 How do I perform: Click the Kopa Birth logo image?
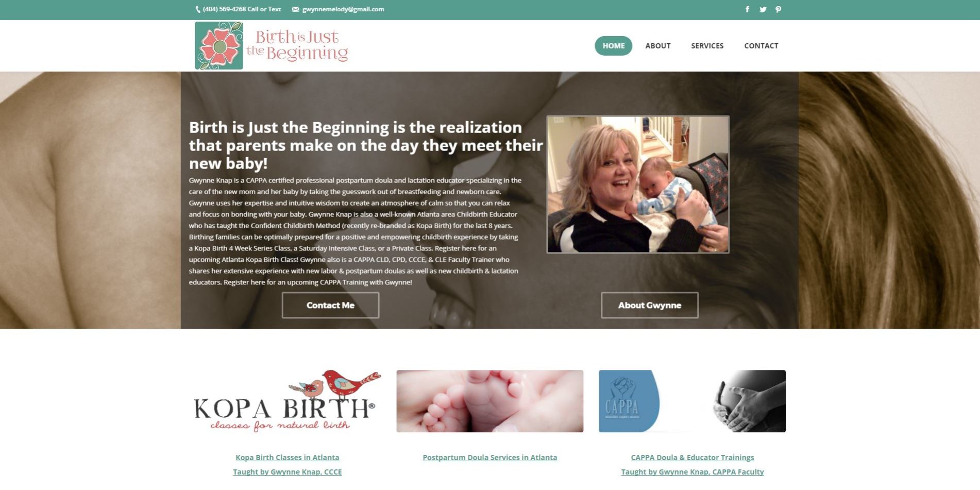point(287,401)
